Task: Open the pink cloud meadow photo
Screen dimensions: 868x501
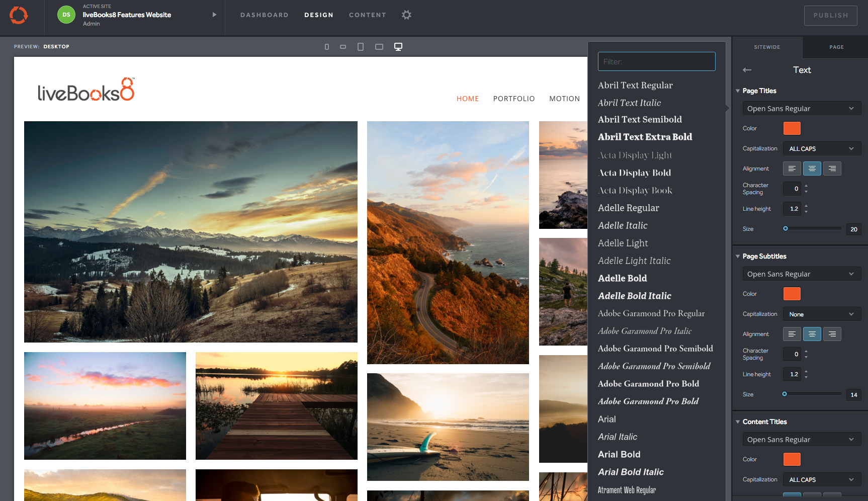Action: (x=105, y=406)
